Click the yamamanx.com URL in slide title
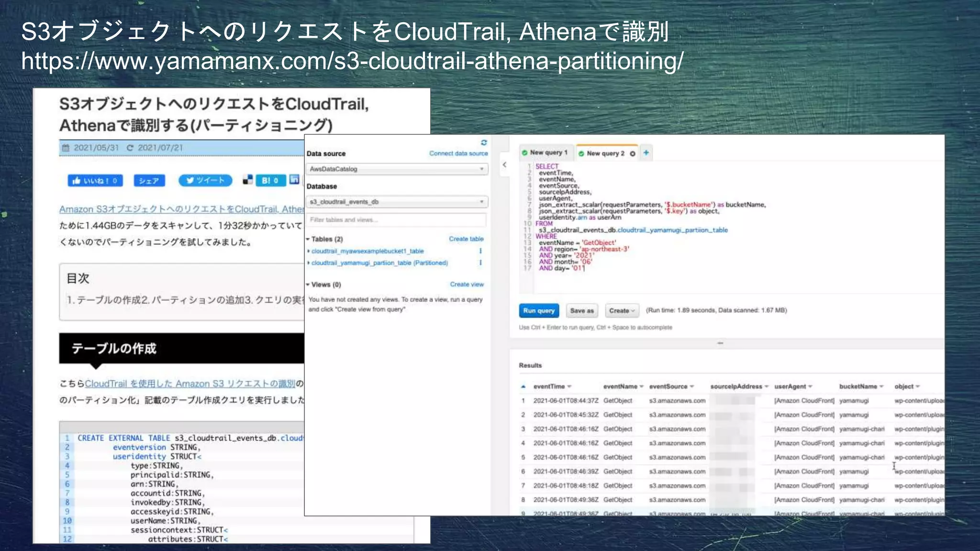Image resolution: width=980 pixels, height=551 pixels. click(353, 61)
